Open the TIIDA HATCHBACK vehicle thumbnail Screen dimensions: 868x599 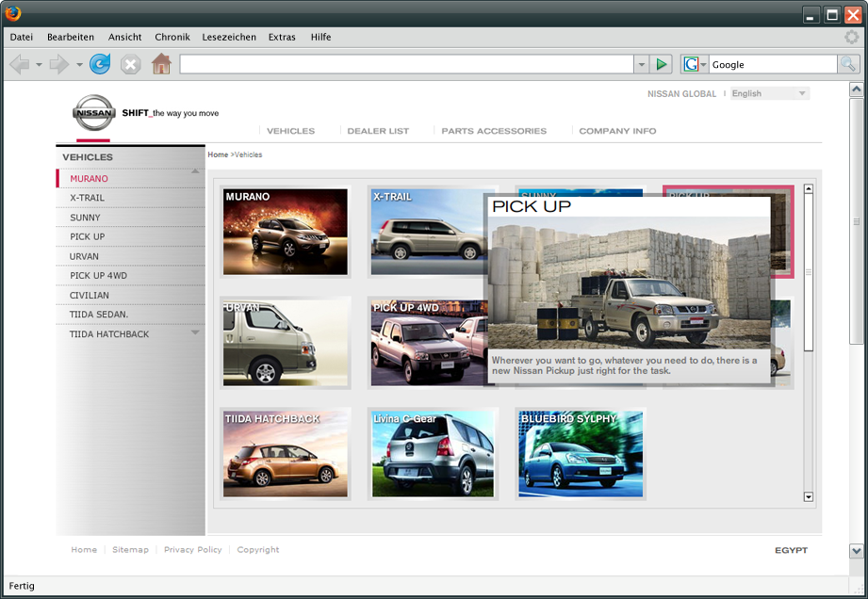pos(285,454)
